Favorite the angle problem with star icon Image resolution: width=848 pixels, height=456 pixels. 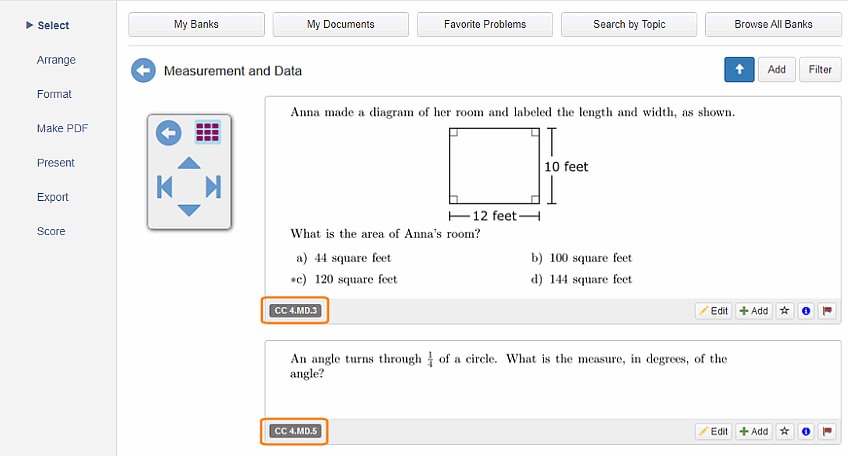point(784,431)
